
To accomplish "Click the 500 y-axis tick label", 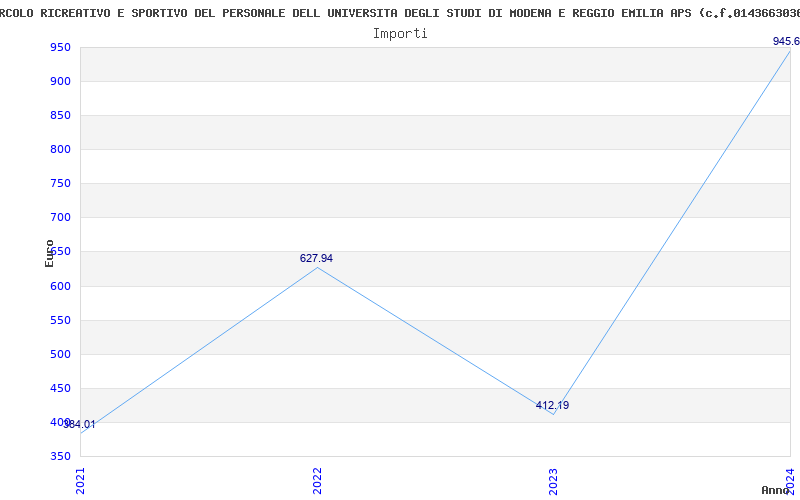I will pos(60,354).
